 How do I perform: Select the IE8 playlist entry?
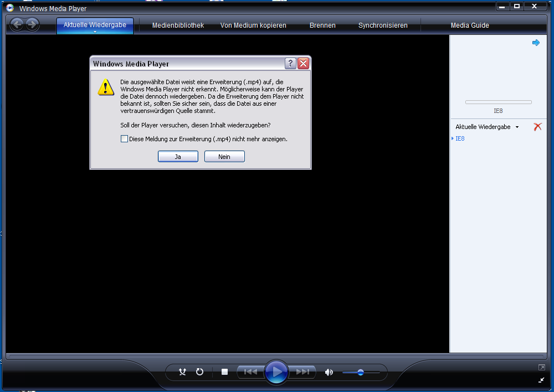460,138
